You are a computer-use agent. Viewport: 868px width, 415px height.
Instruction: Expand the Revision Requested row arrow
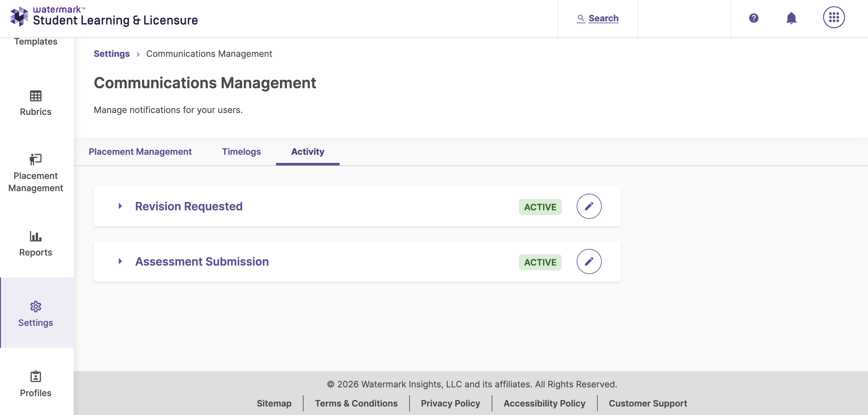click(120, 206)
